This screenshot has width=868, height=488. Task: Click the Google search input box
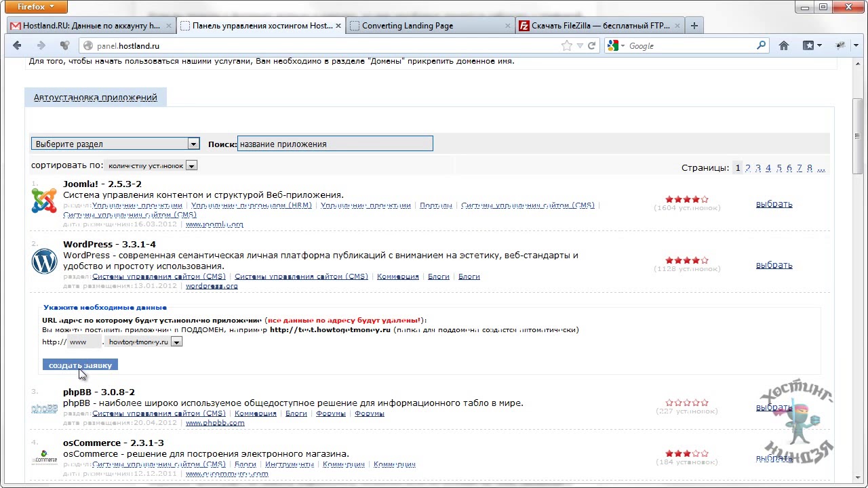pos(690,45)
